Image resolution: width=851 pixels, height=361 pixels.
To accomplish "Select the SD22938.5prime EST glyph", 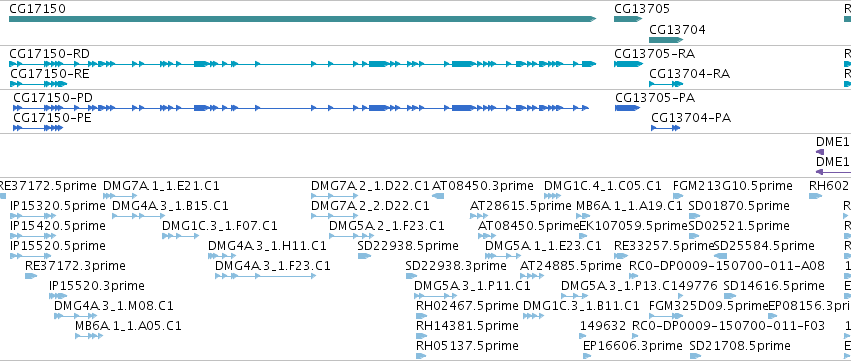I will point(364,256).
